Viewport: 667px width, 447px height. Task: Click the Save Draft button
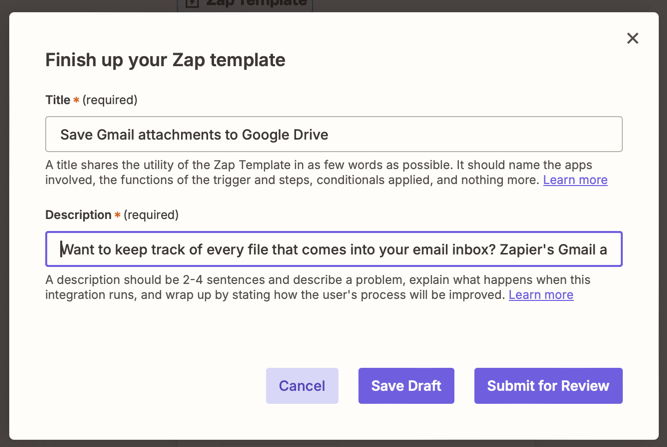pyautogui.click(x=406, y=386)
